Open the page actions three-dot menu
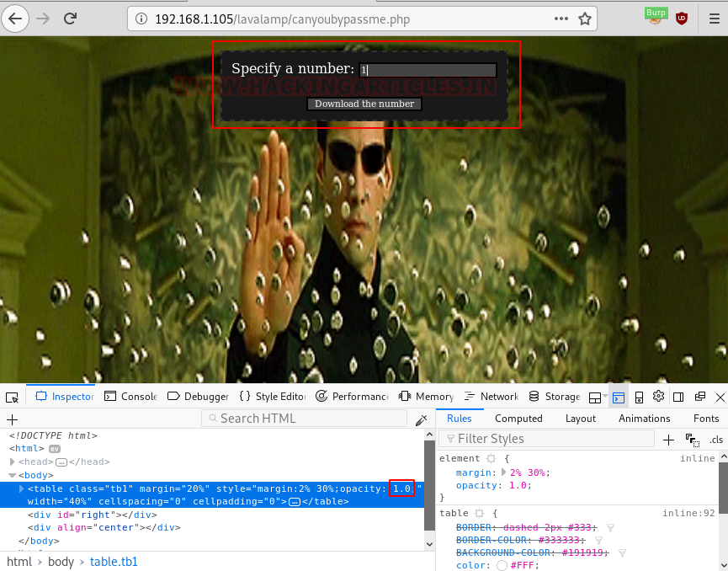The width and height of the screenshot is (728, 571). (561, 19)
